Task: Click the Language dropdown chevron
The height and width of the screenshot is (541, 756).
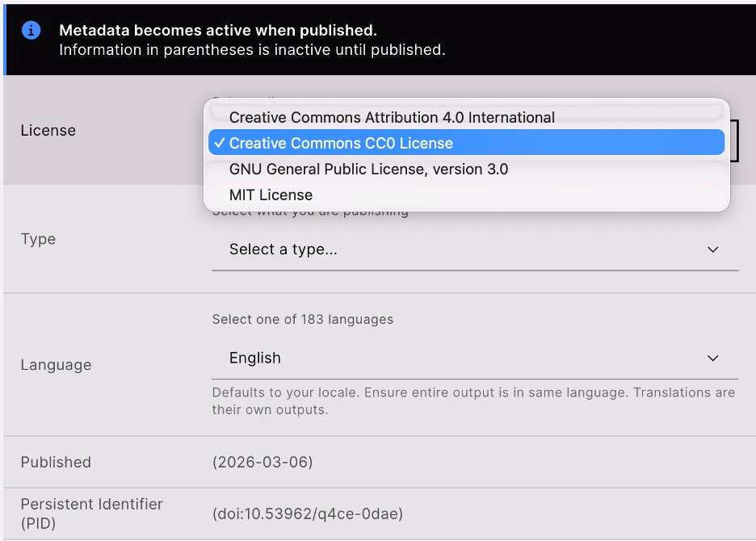Action: tap(713, 358)
